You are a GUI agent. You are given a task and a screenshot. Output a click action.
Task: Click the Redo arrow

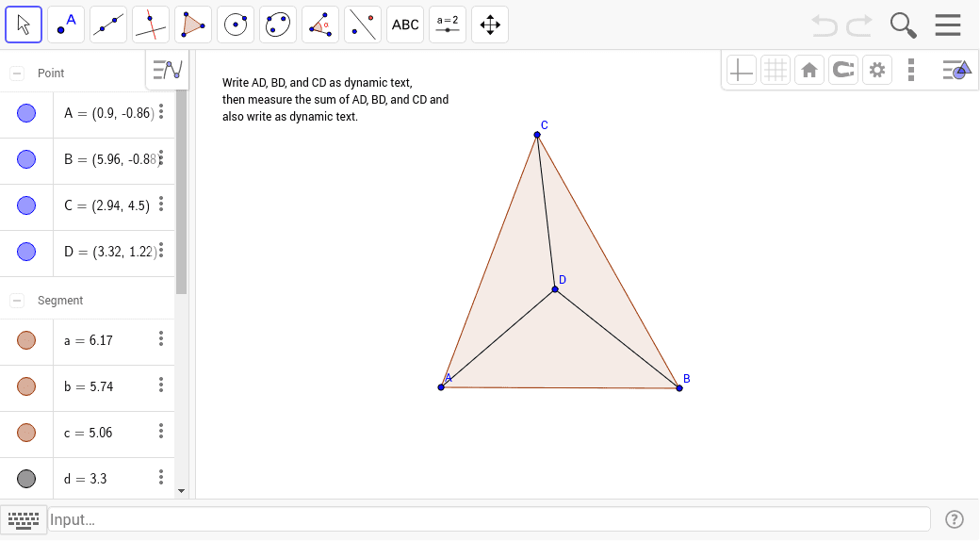(x=859, y=25)
